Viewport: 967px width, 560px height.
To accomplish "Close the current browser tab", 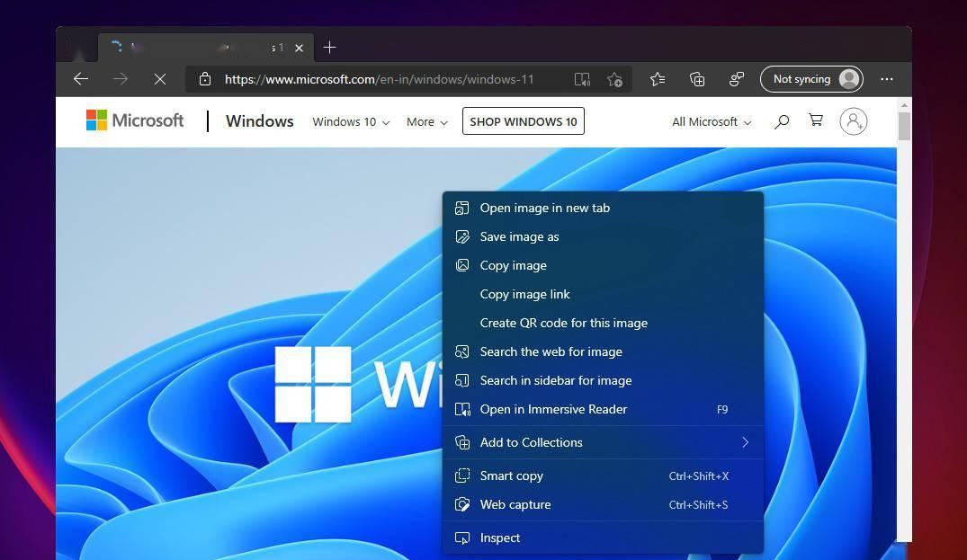I will pos(300,48).
